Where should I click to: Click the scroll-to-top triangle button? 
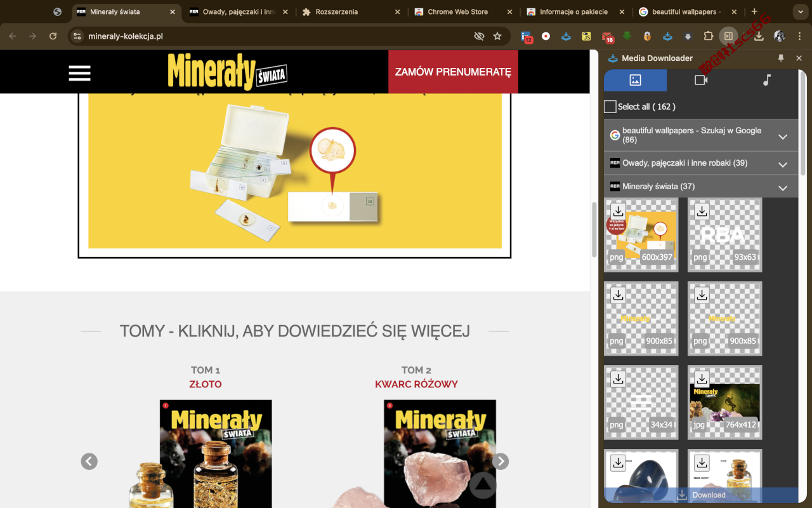tap(483, 486)
